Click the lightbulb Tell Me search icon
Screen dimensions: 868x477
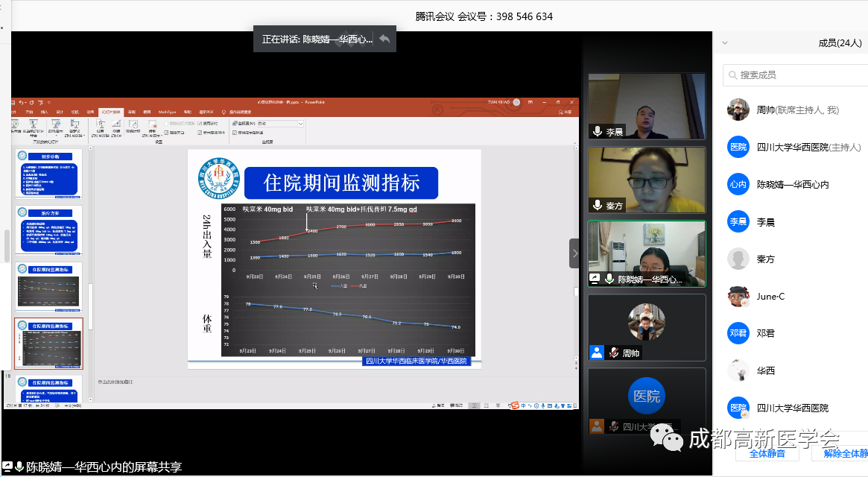tap(224, 112)
